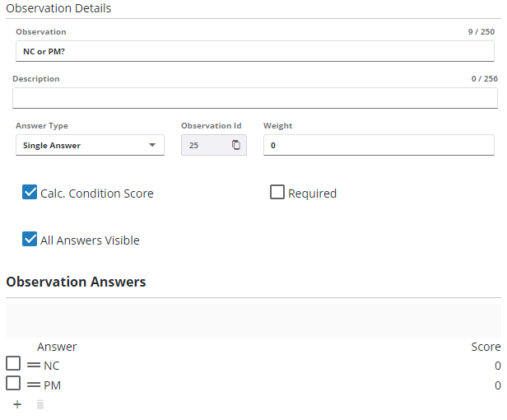The image size is (507, 420).
Task: Click the trash icon to delete answer
Action: click(40, 404)
